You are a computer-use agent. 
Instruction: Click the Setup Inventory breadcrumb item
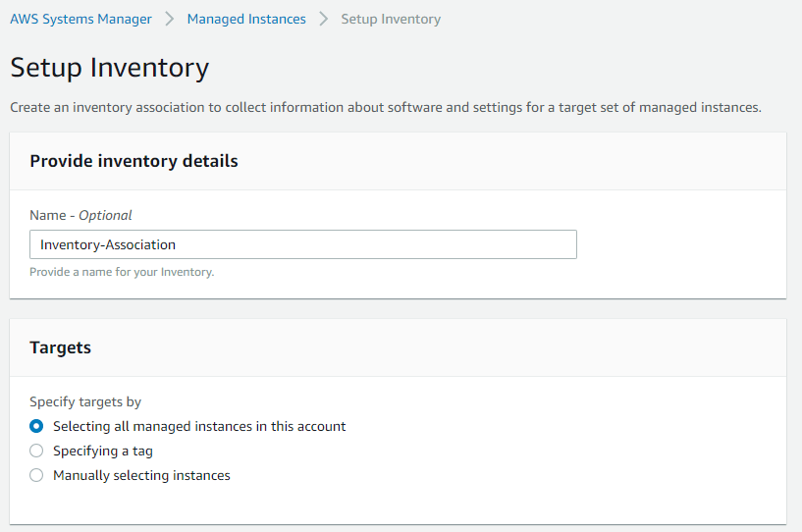pos(391,19)
